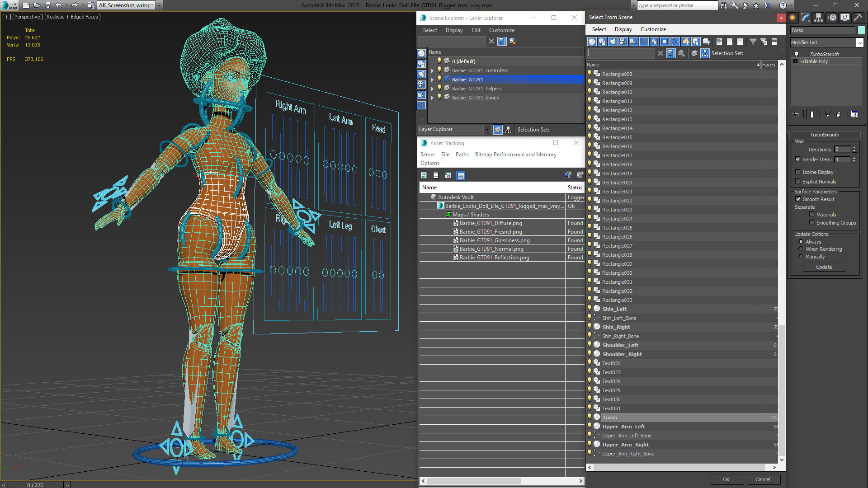Select Torso row in Select From Scene
Viewport: 868px width, 488px height.
point(681,418)
